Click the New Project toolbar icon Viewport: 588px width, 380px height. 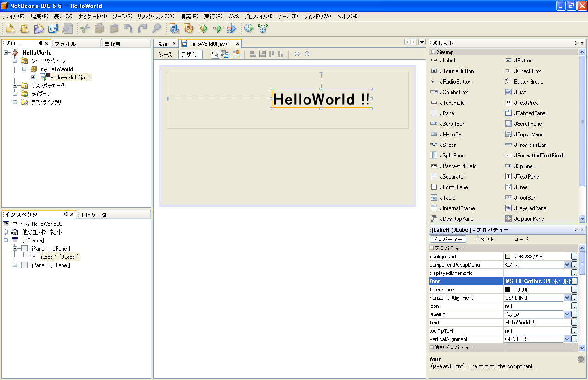point(10,28)
